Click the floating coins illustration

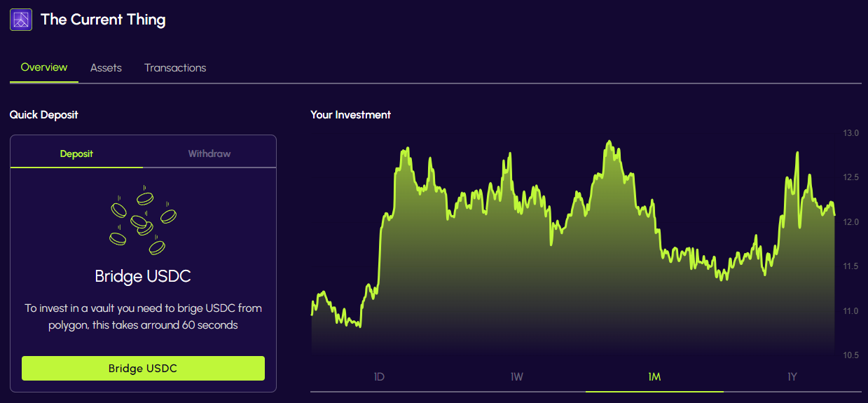[x=143, y=219]
